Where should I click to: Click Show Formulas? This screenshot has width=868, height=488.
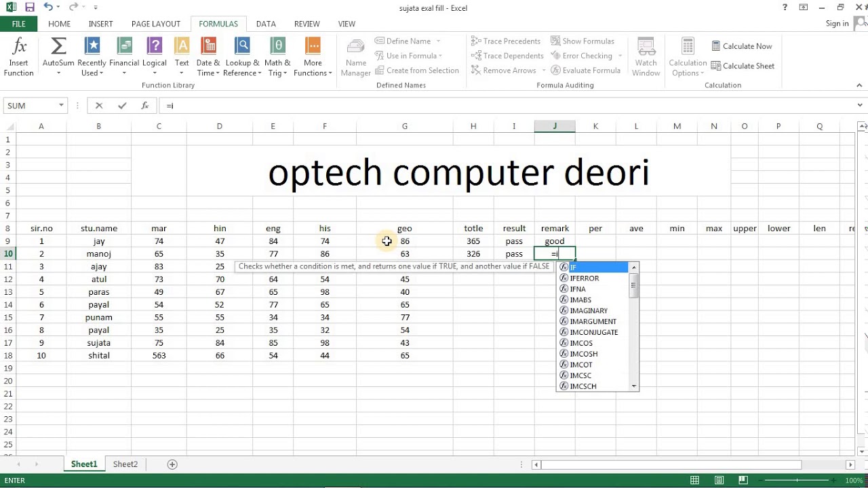tap(583, 41)
